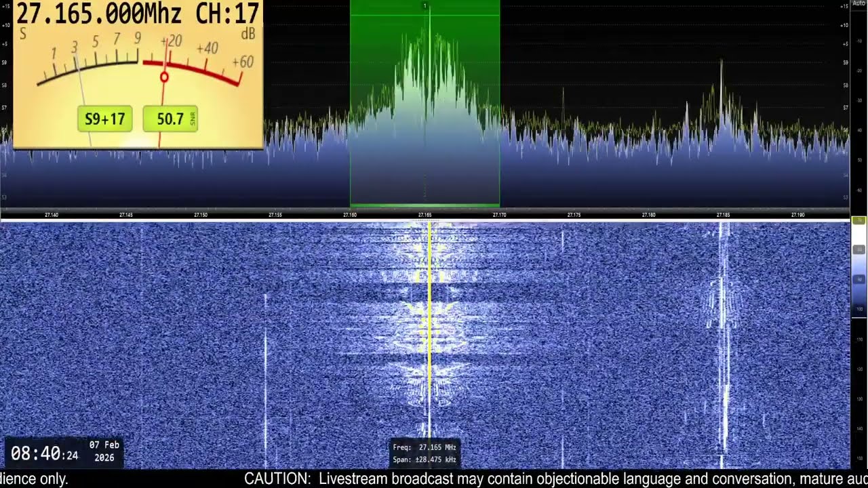Click the marker 1 label above passband
This screenshot has width=868, height=488.
425,6
